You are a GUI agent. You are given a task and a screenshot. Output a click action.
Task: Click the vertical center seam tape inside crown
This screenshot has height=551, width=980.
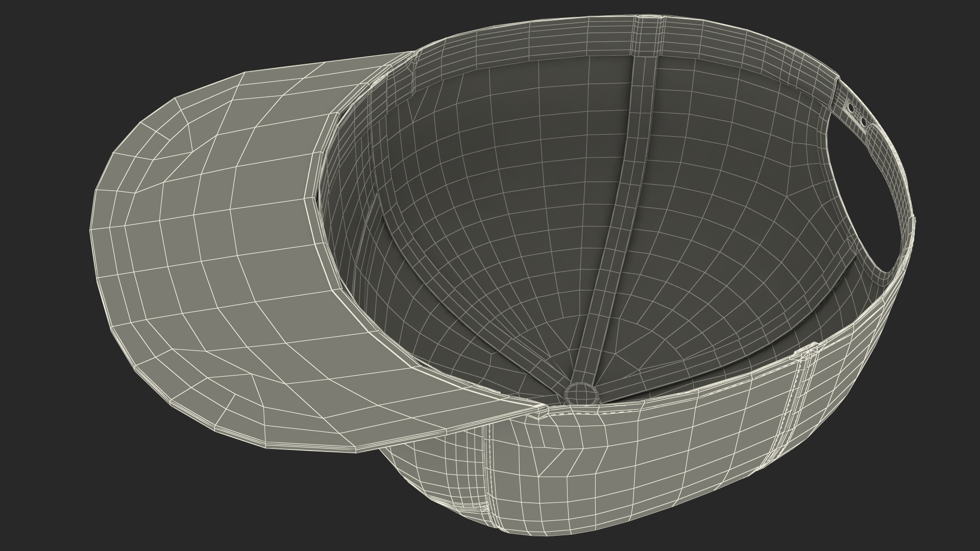pyautogui.click(x=620, y=230)
